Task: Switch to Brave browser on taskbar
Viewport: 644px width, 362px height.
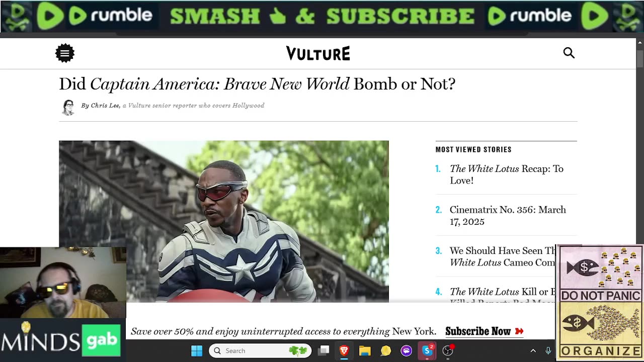Action: (x=344, y=350)
